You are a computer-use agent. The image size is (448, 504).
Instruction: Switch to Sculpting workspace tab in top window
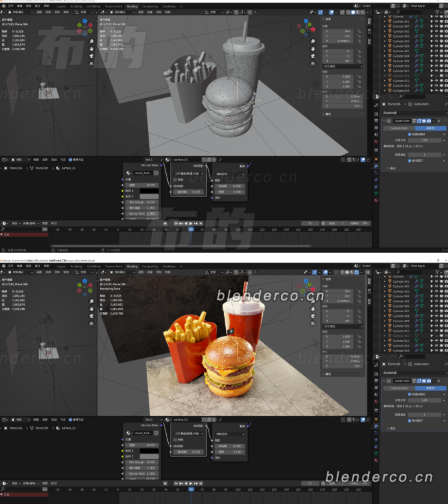(x=76, y=6)
